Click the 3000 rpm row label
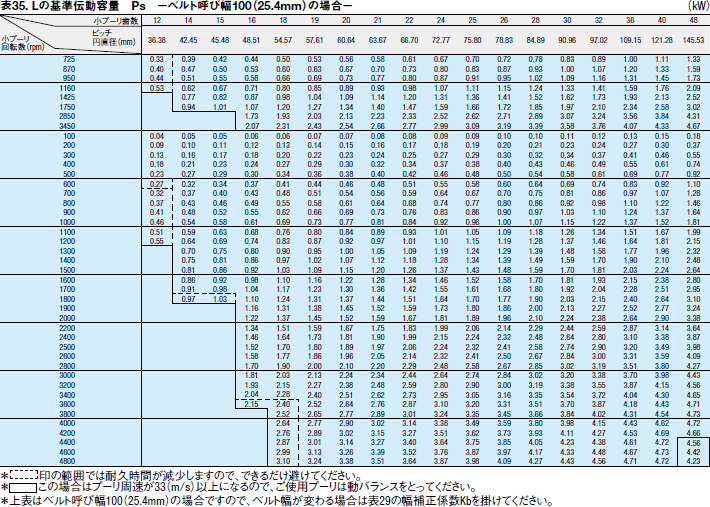The height and width of the screenshot is (507, 710). (x=67, y=376)
